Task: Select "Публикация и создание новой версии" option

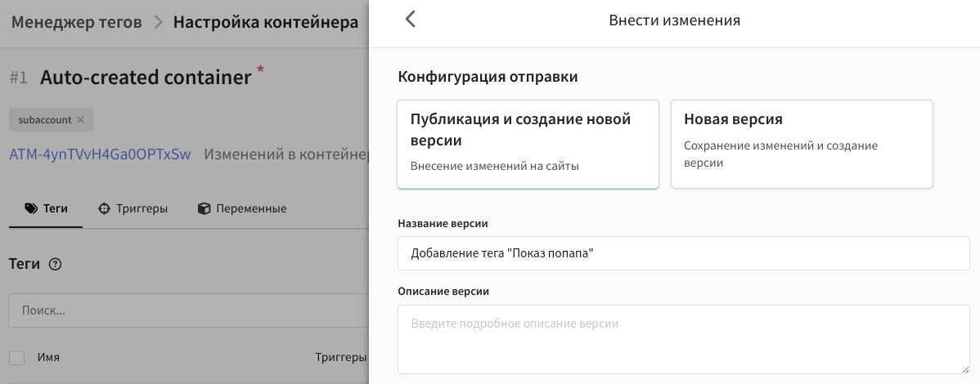Action: click(528, 145)
